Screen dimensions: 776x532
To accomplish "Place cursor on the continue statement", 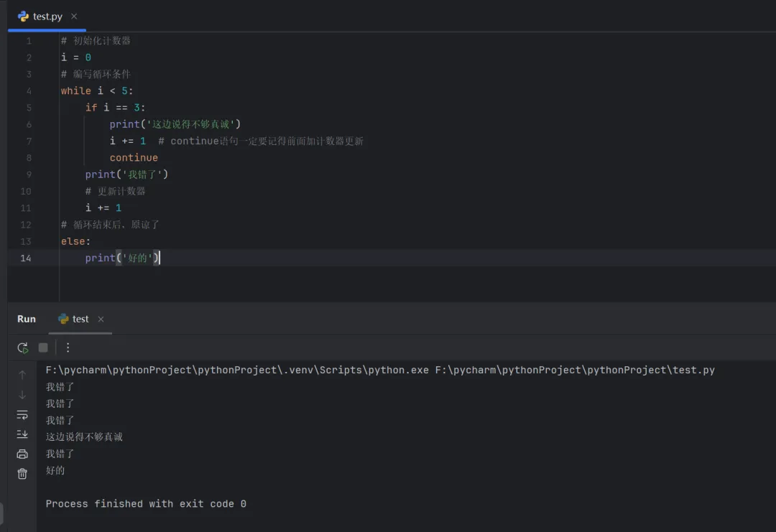I will (x=134, y=158).
